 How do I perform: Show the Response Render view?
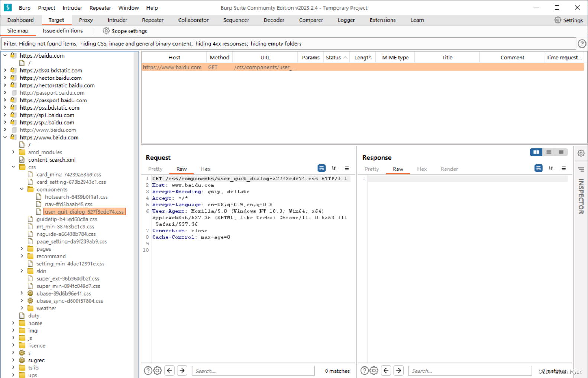coord(449,169)
